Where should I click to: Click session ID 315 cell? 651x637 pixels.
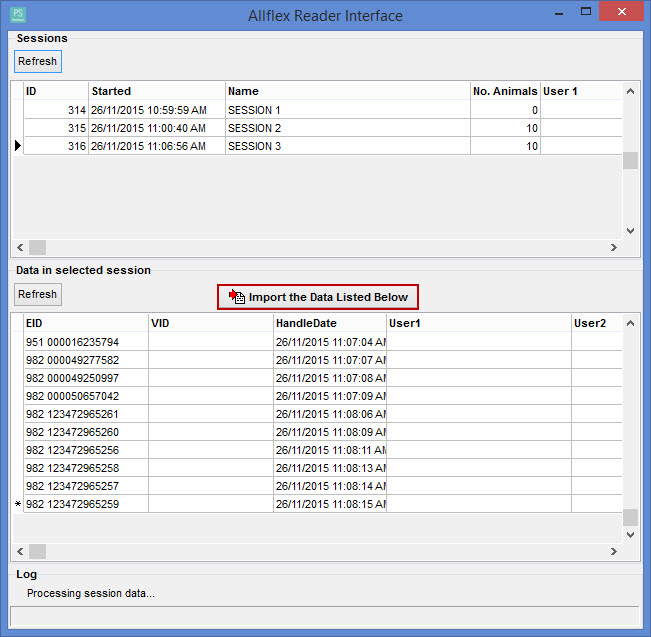coord(56,128)
